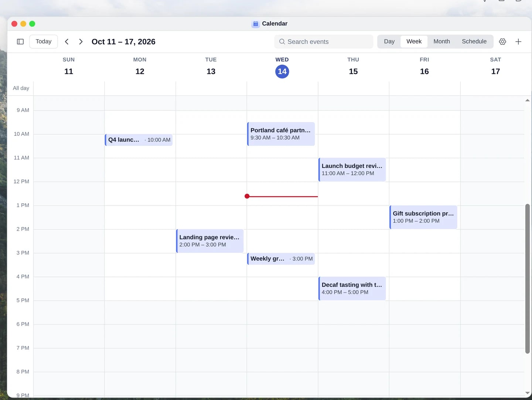The image size is (532, 400).
Task: Open Decaf tasting event on Thursday
Action: (x=352, y=288)
